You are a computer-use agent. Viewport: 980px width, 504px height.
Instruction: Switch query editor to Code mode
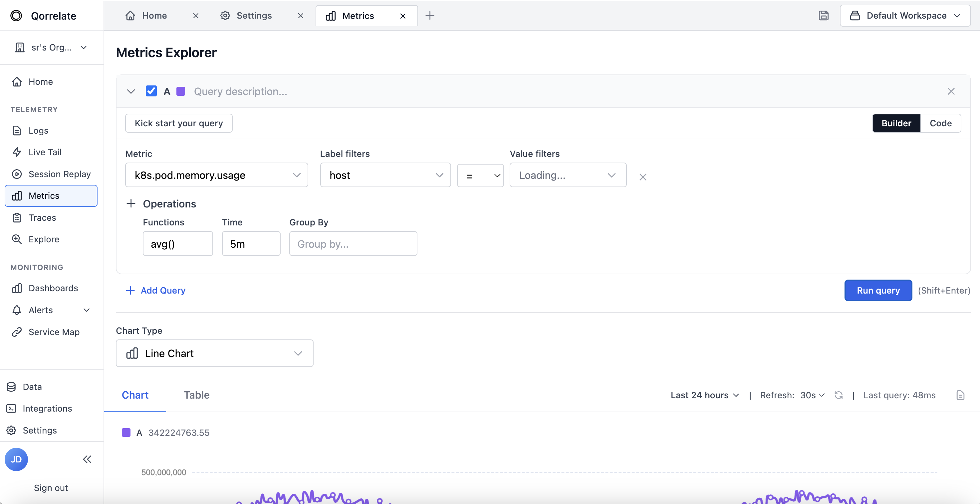coord(940,123)
